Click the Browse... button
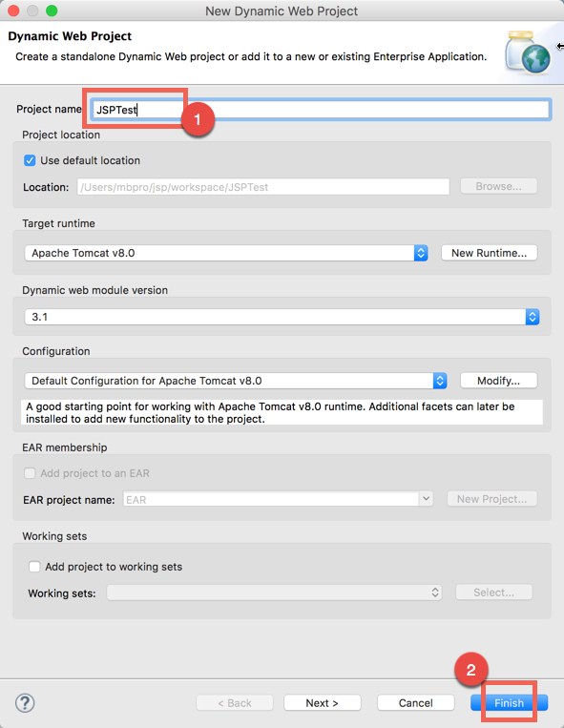Image resolution: width=564 pixels, height=728 pixels. pos(498,186)
